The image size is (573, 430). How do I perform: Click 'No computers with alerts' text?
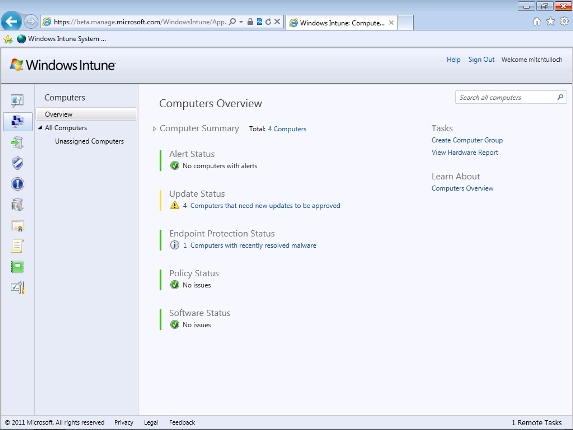coord(220,166)
